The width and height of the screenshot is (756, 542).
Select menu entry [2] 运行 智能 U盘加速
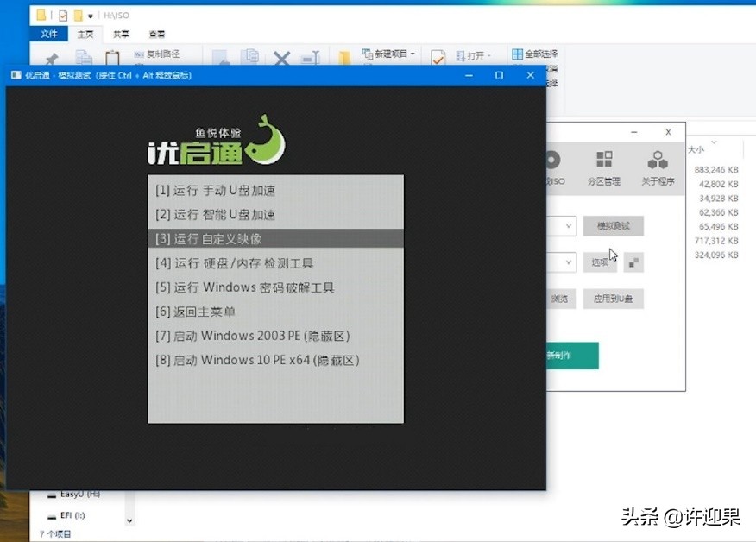(276, 215)
